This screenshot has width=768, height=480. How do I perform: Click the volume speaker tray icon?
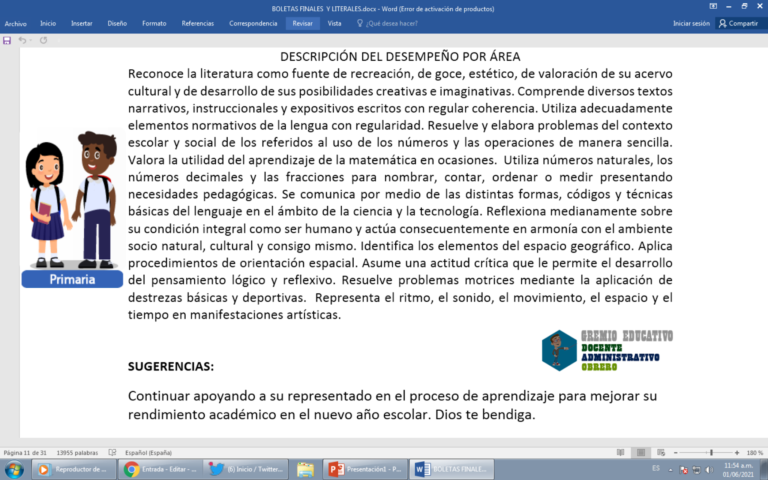709,470
